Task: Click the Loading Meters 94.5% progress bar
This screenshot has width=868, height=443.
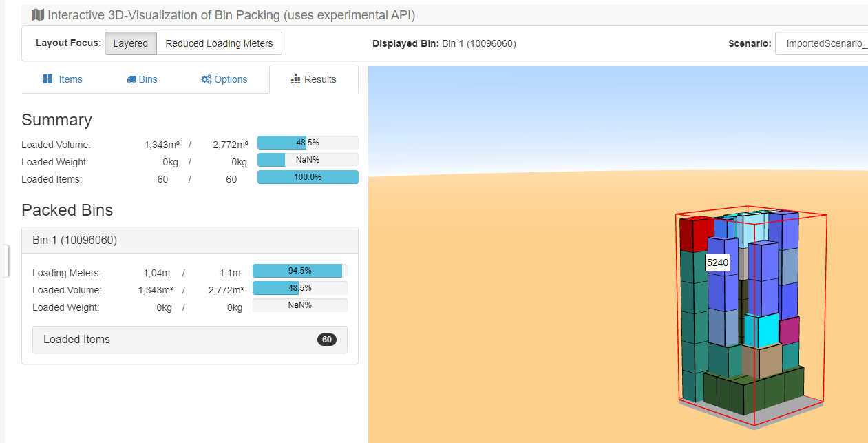Action: pyautogui.click(x=299, y=271)
